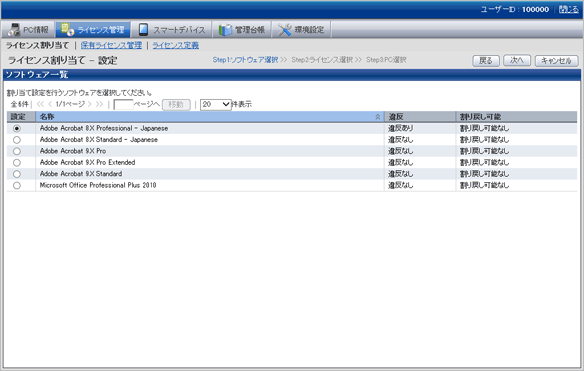This screenshot has height=371, width=584.
Task: Click the 1/1ページ page indicator
Action: (70, 104)
